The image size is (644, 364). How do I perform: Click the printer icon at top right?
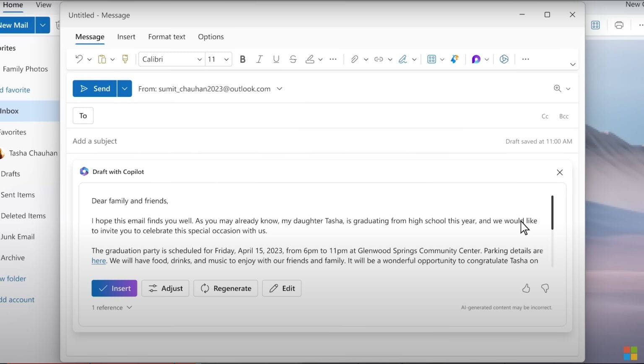[x=619, y=25]
